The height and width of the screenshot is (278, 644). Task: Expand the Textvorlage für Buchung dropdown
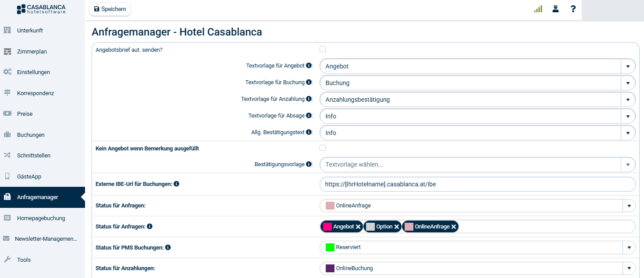click(628, 83)
